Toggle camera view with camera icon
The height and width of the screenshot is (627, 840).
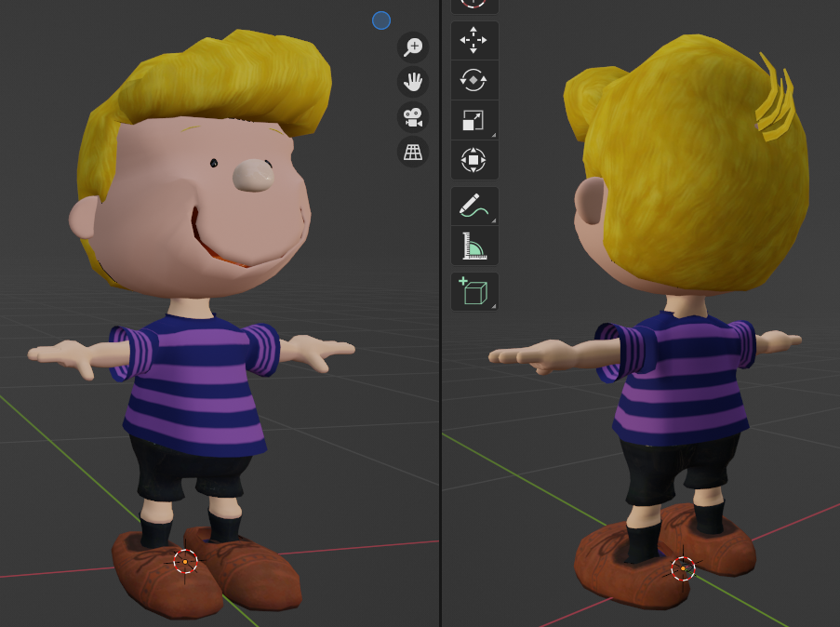click(413, 117)
